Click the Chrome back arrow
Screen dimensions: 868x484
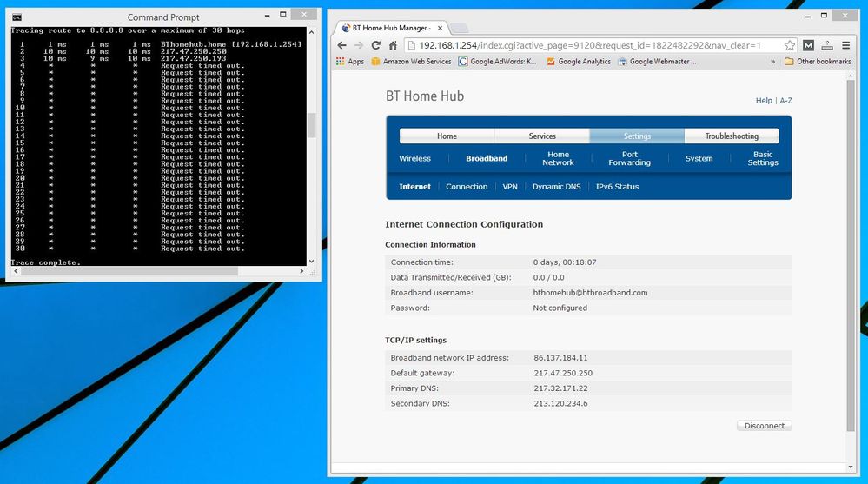341,45
